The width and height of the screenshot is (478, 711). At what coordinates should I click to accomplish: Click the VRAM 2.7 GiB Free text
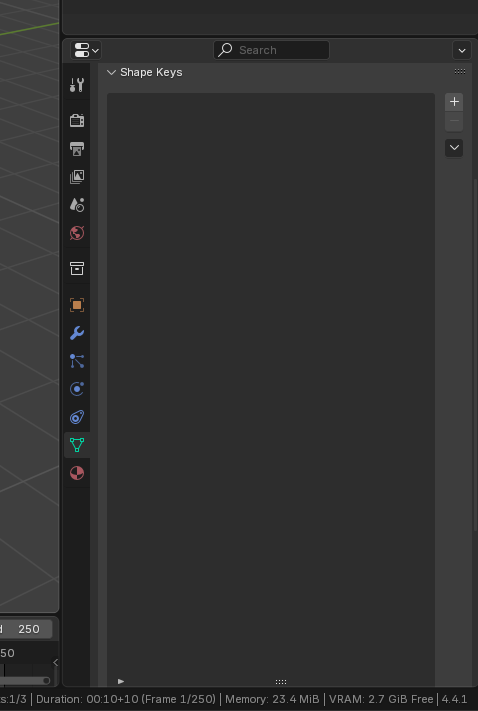point(381,699)
